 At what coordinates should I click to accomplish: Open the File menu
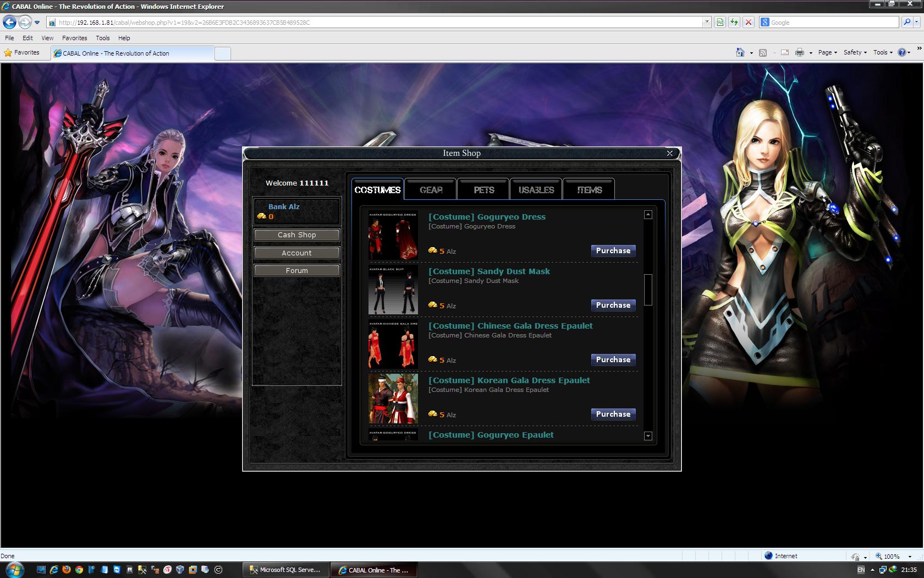[x=9, y=38]
